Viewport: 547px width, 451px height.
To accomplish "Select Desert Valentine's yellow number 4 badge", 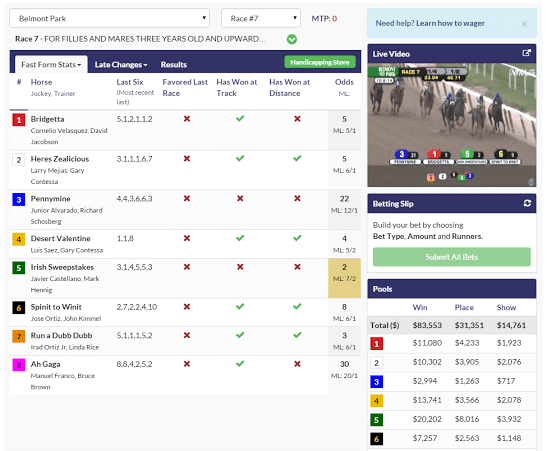I will pos(18,240).
